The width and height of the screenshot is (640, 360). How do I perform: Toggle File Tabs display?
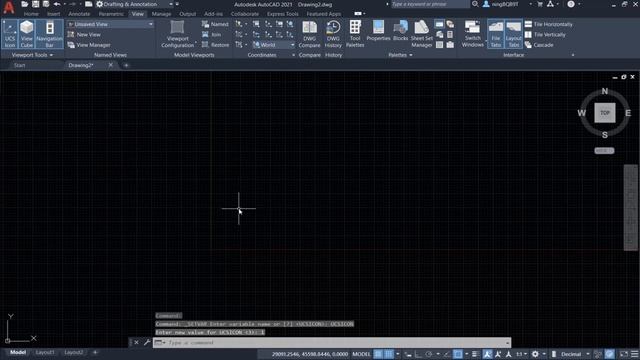(x=496, y=34)
